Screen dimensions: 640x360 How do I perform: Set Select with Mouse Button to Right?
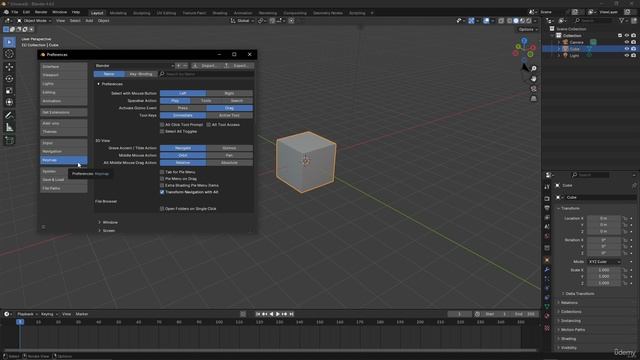pos(229,93)
